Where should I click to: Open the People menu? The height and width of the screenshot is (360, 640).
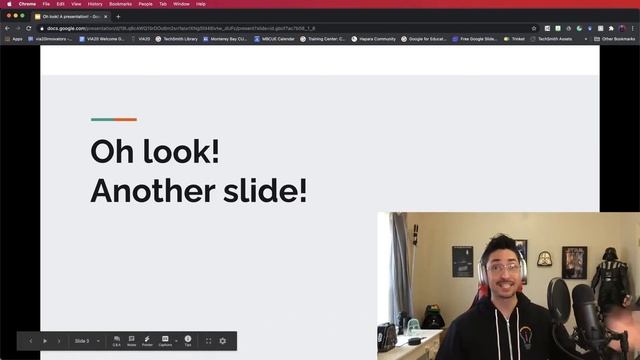pyautogui.click(x=145, y=4)
